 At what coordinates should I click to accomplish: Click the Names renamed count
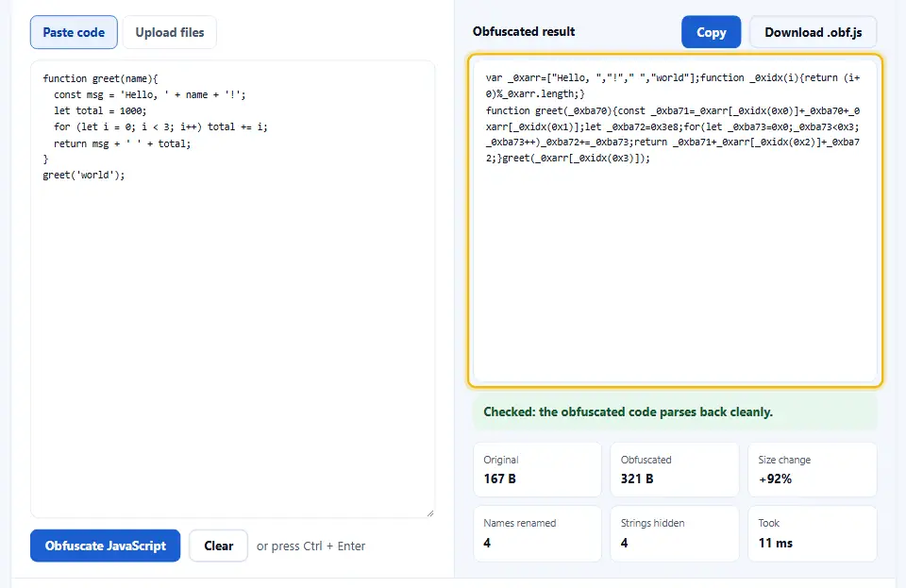(x=487, y=543)
